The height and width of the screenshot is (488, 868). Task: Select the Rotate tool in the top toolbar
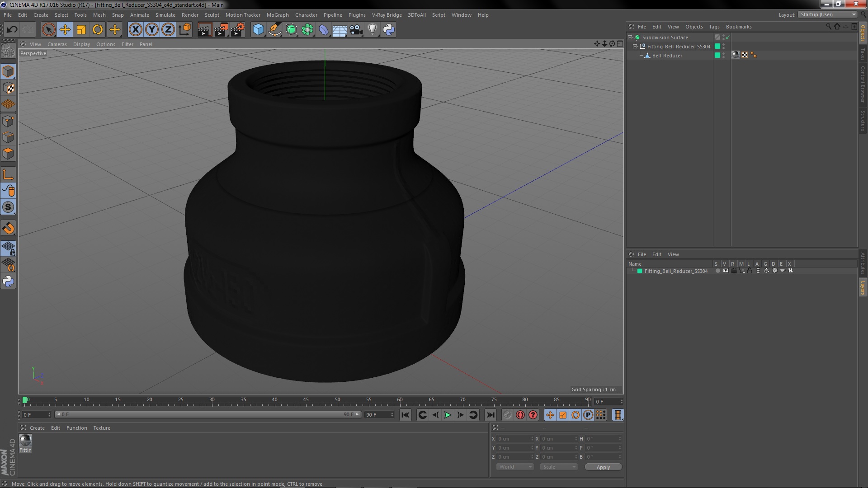(x=98, y=30)
